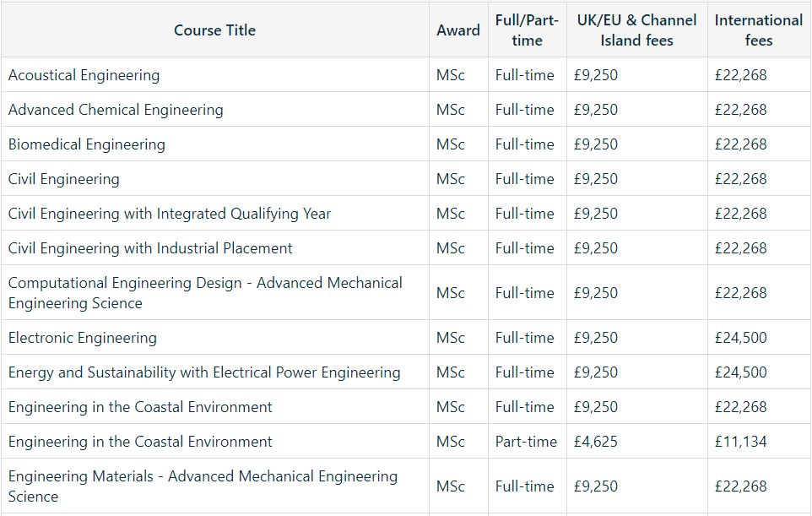The width and height of the screenshot is (812, 516).
Task: Select the International fees column header
Action: (x=759, y=30)
